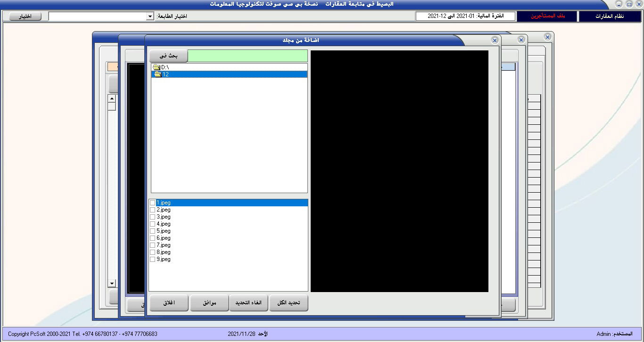Click the D:\ drive folder icon
644x342 pixels.
click(157, 67)
